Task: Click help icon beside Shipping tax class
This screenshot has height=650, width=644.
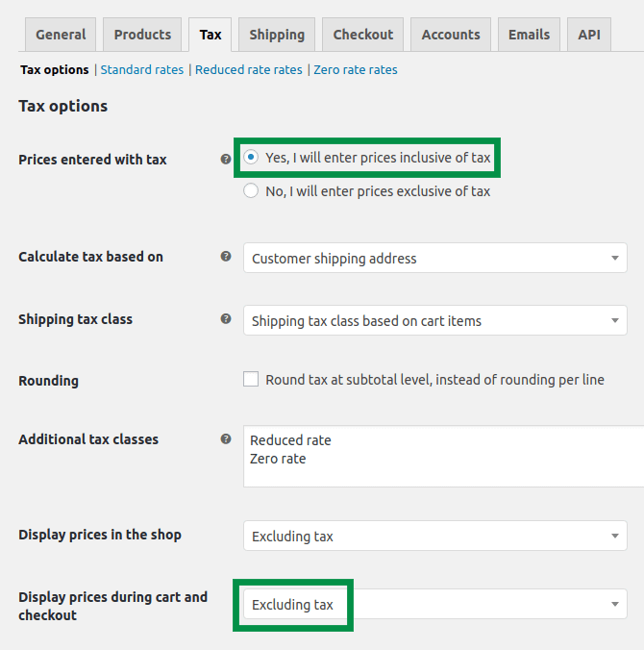Action: 226,319
